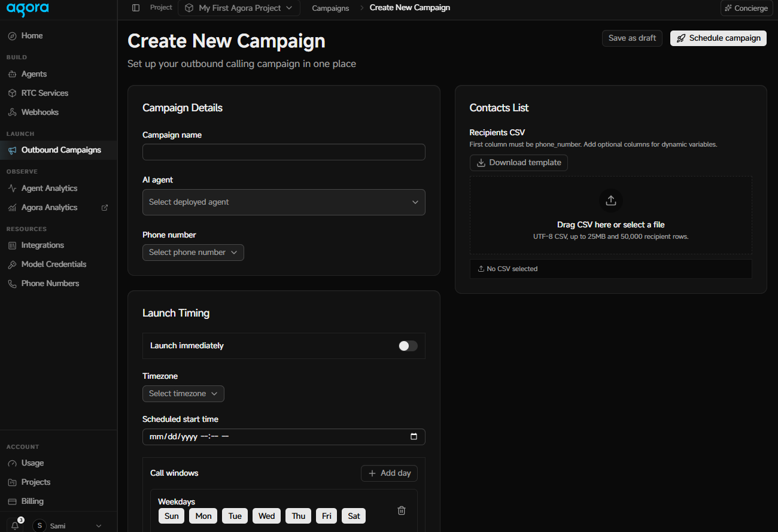This screenshot has height=532, width=778.
Task: Click Add day button in Call windows
Action: click(x=389, y=473)
